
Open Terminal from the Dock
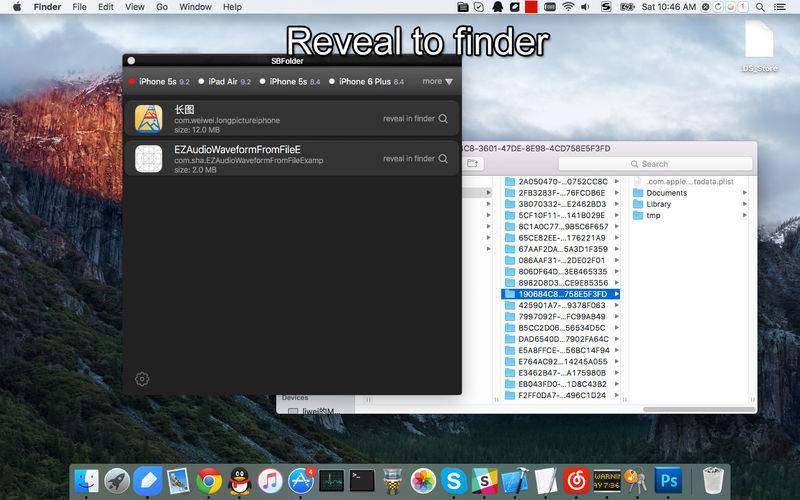click(x=362, y=481)
